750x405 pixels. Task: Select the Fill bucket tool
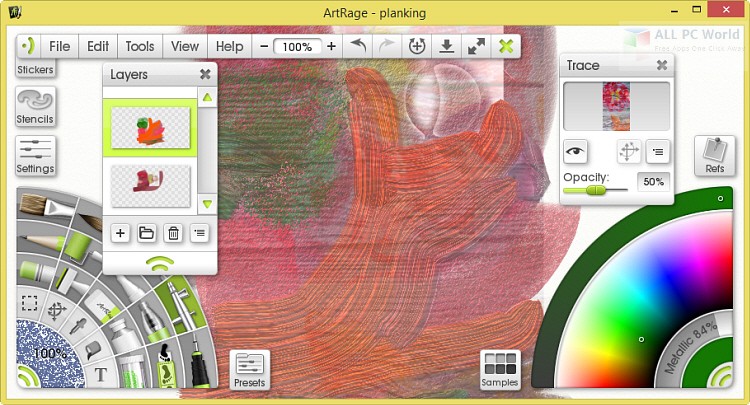(92, 351)
